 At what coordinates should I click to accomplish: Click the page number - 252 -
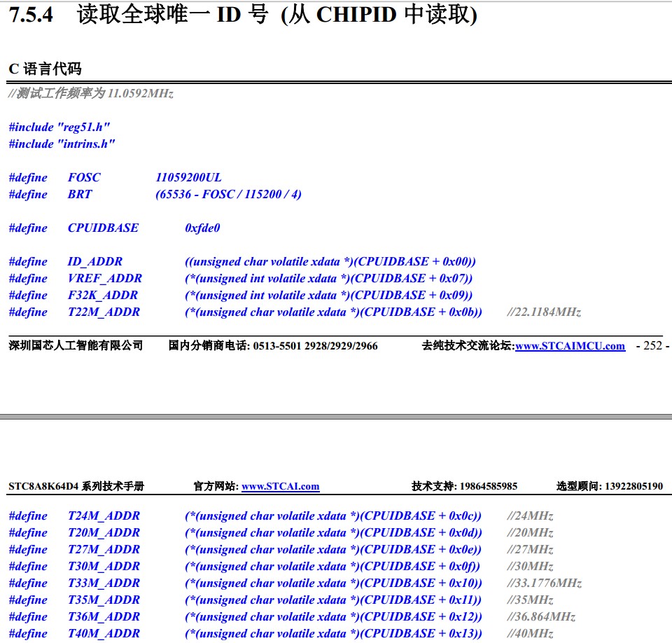(x=652, y=345)
